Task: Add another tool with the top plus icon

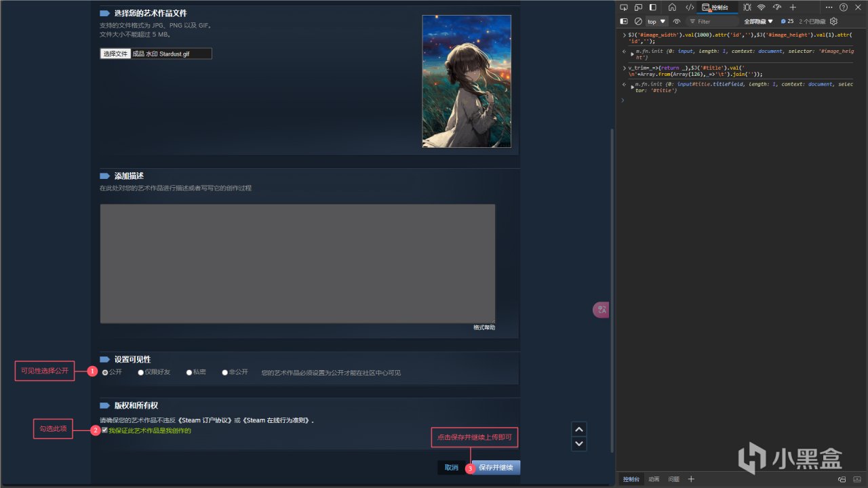Action: point(793,7)
